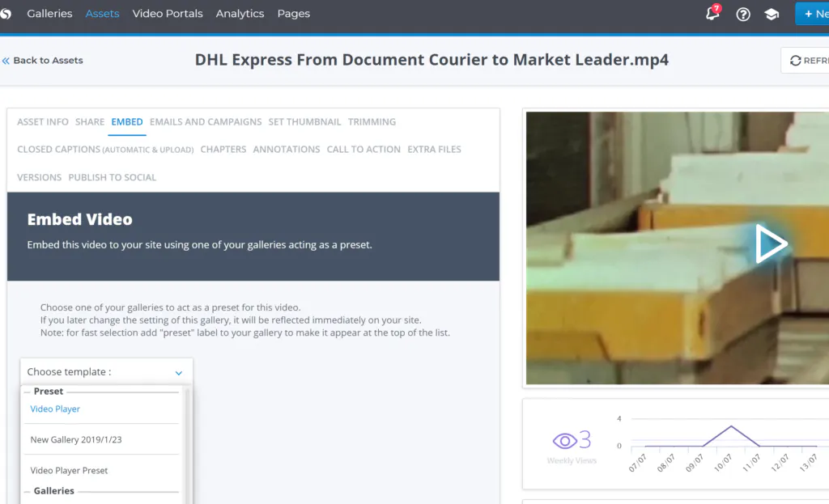The image size is (829, 504).
Task: Click the app logo icon
Action: click(x=6, y=14)
